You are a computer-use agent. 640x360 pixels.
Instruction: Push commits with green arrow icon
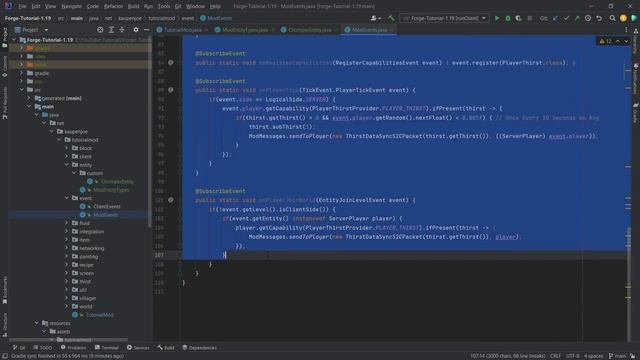click(577, 18)
